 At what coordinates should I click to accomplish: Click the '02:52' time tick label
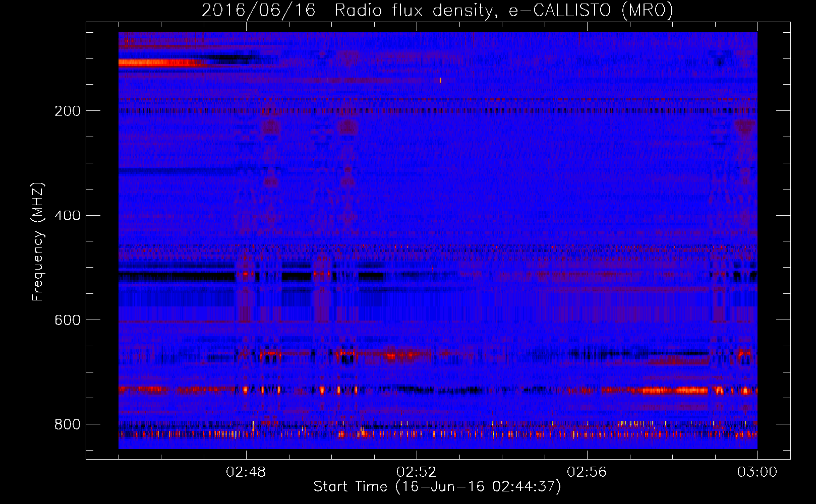417,472
